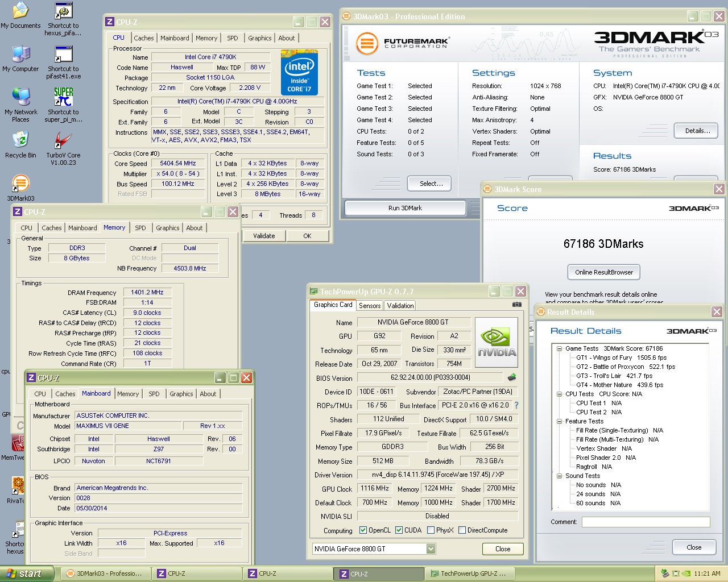
Task: Click the OK button in CPU-Z
Action: tap(307, 236)
